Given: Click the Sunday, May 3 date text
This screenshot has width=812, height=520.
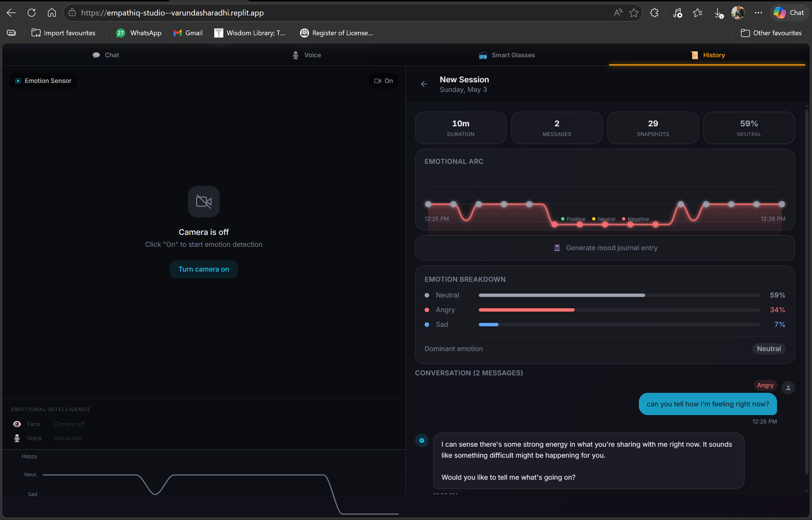Looking at the screenshot, I should click(x=463, y=90).
